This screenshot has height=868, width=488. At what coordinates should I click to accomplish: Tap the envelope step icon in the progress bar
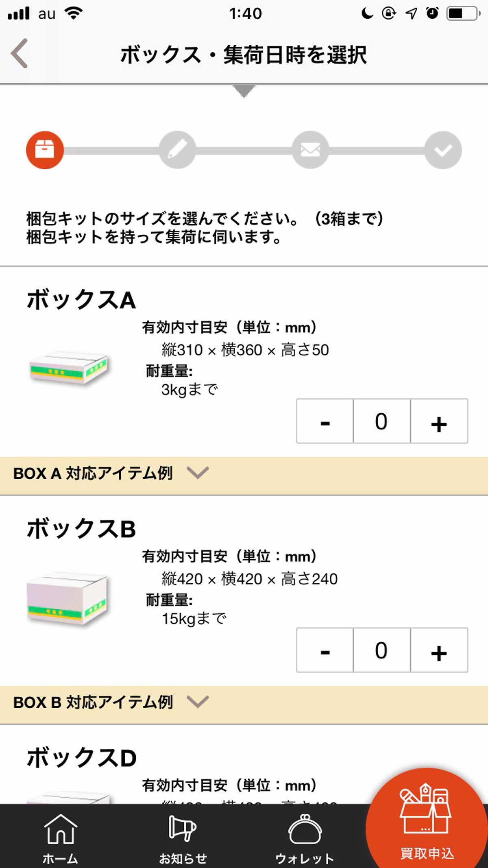tap(310, 150)
